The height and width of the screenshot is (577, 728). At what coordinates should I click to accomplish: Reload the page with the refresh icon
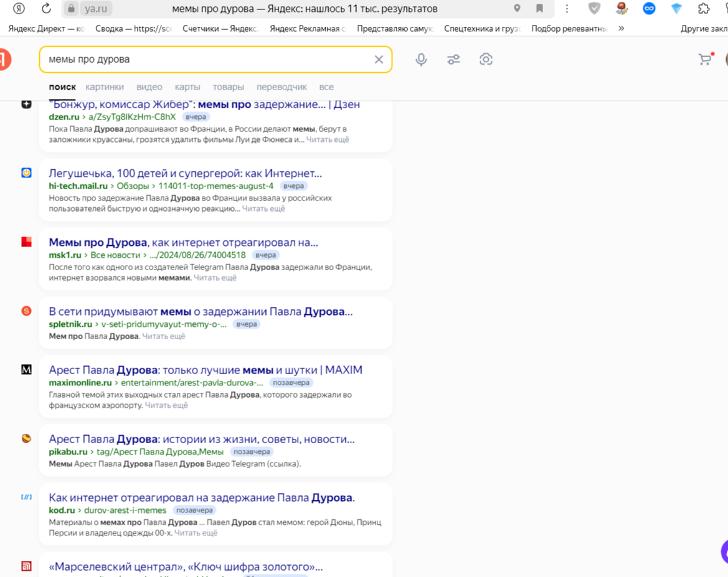coord(46,8)
